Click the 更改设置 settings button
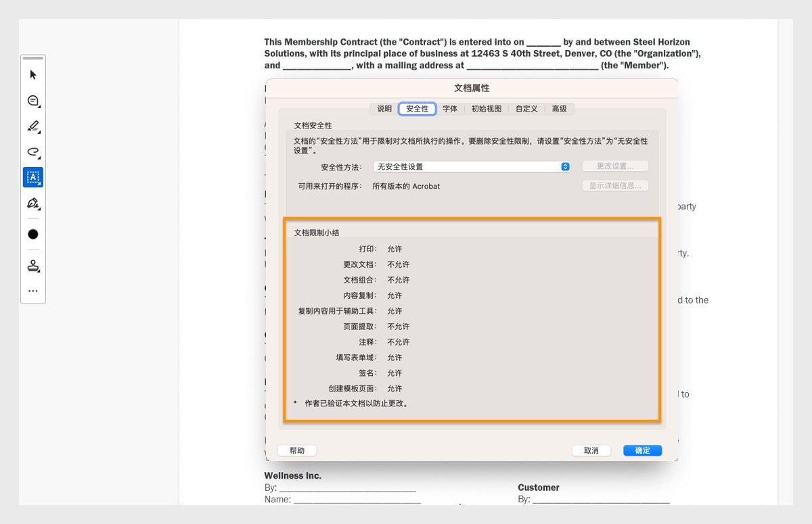The width and height of the screenshot is (812, 524). coord(615,166)
